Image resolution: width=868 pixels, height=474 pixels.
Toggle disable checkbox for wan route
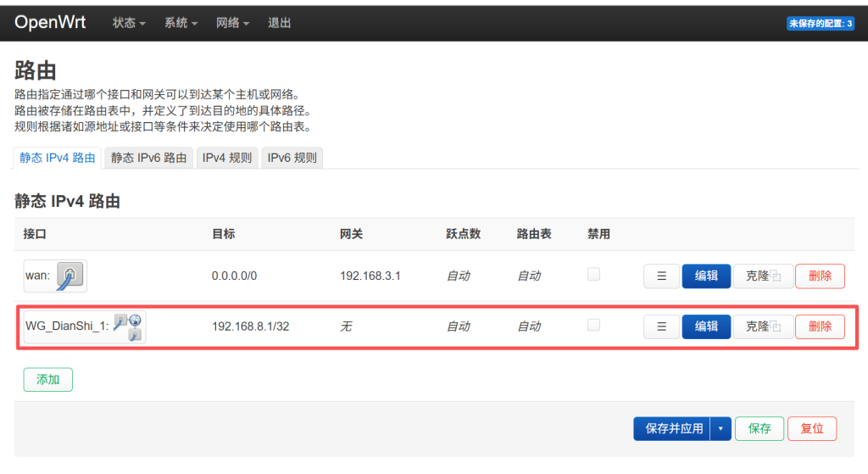tap(593, 275)
